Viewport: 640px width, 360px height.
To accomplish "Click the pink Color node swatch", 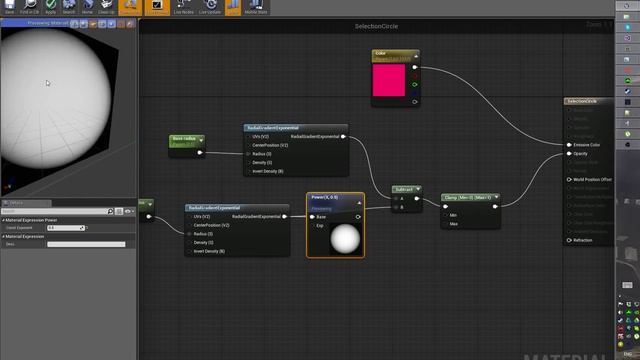I will coord(389,80).
